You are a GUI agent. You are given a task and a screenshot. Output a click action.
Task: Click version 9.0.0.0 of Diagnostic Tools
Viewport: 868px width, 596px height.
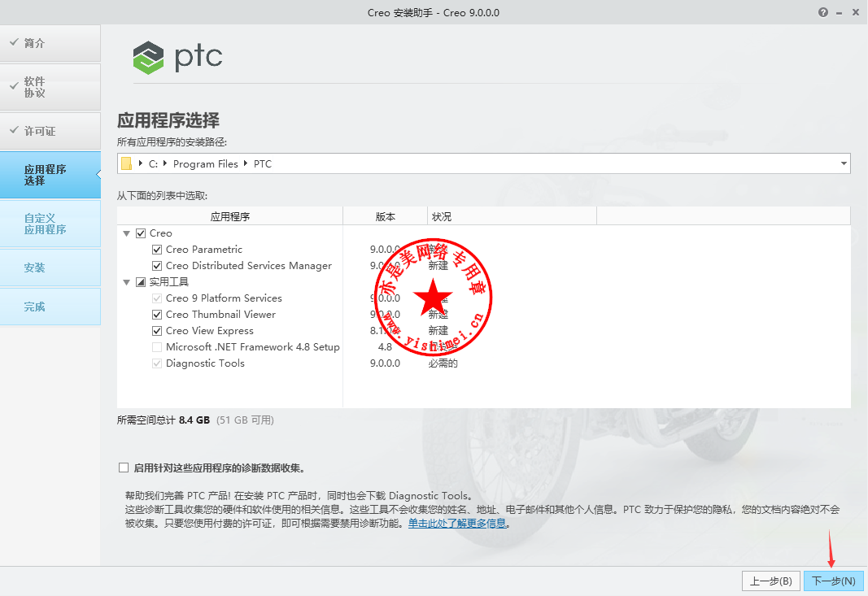point(385,363)
